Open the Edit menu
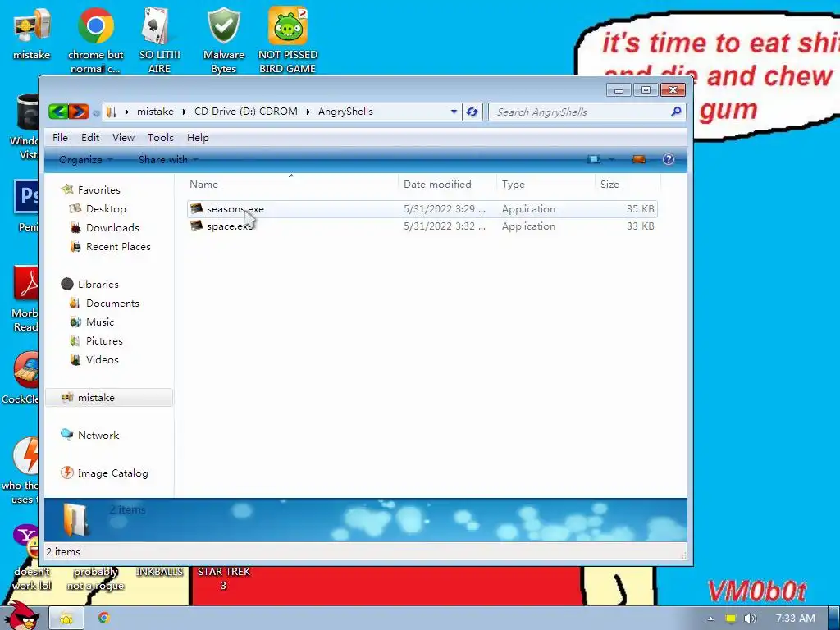Viewport: 840px width, 630px height. tap(90, 138)
